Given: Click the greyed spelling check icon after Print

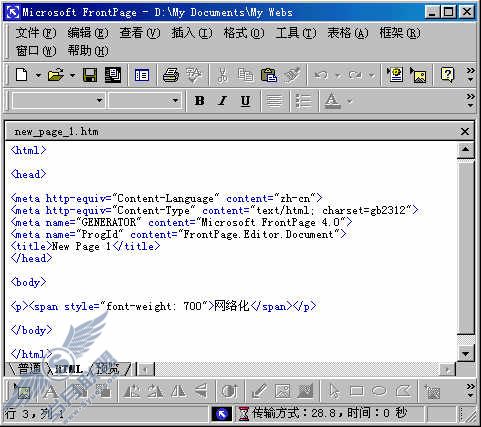Looking at the screenshot, I should pos(194,75).
